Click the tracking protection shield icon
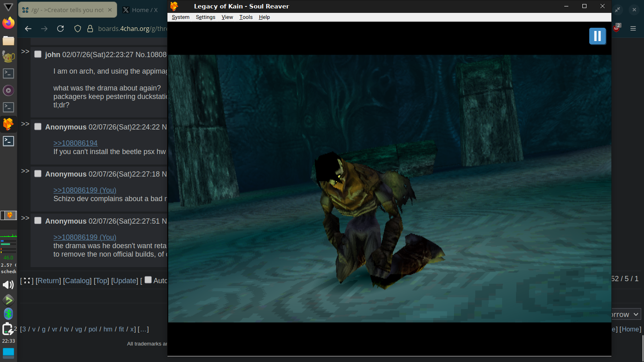Viewport: 644px width, 362px height. [x=78, y=29]
